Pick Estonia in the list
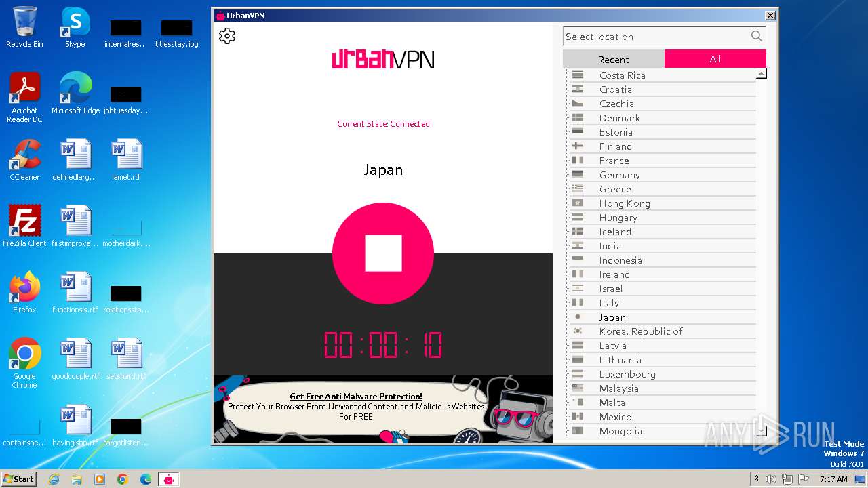The height and width of the screenshot is (488, 868). click(661, 132)
